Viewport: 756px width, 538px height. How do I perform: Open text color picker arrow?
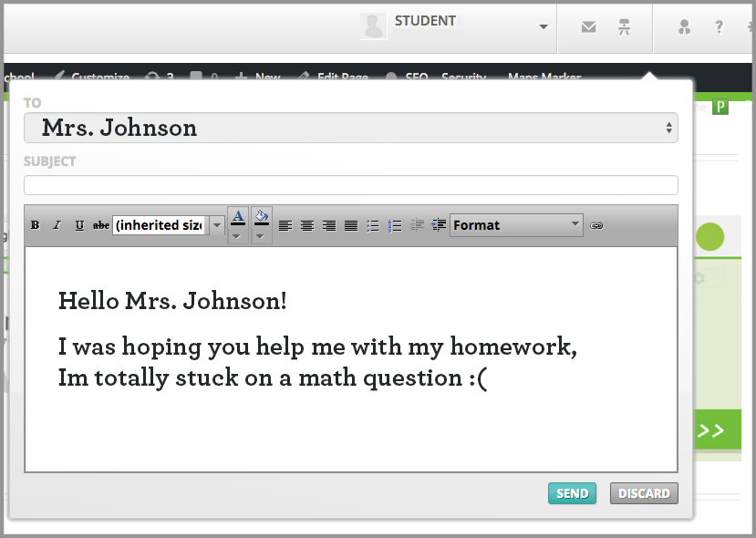coord(237,237)
